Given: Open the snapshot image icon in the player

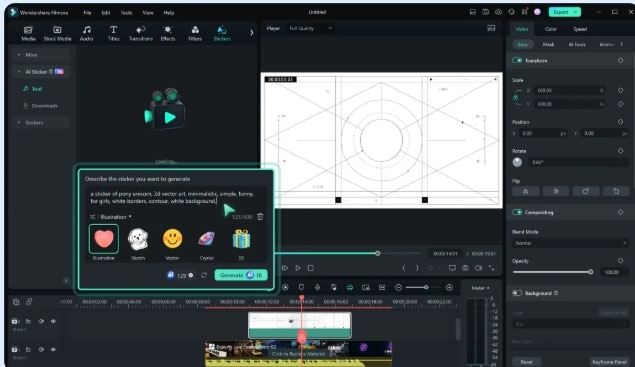Looking at the screenshot, I should (491, 28).
